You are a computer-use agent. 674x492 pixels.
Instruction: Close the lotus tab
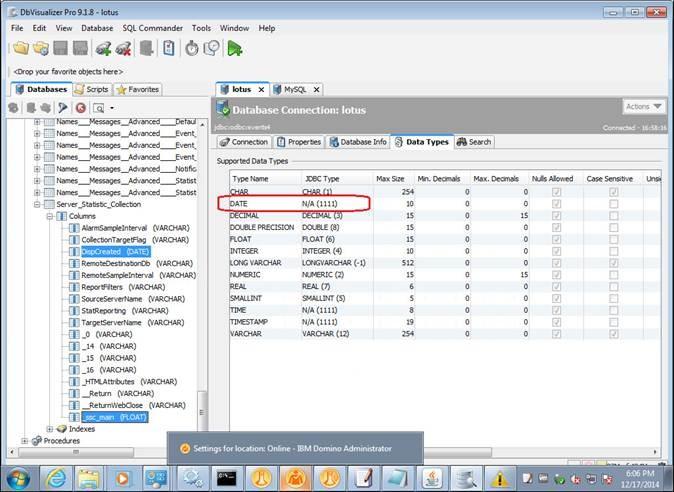tap(261, 89)
